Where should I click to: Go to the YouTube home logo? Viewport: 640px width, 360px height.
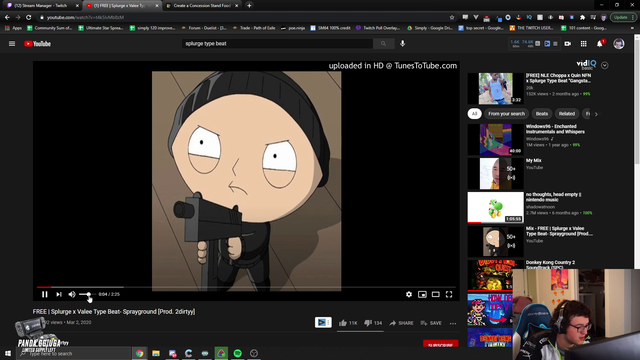pos(38,44)
